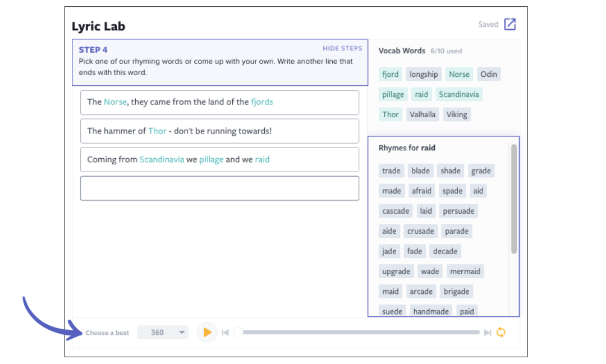
Task: Select the vocab word chip 'fjord'
Action: pos(390,74)
